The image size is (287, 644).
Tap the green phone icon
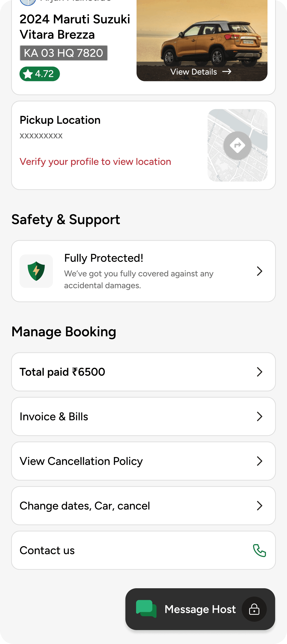tap(260, 550)
